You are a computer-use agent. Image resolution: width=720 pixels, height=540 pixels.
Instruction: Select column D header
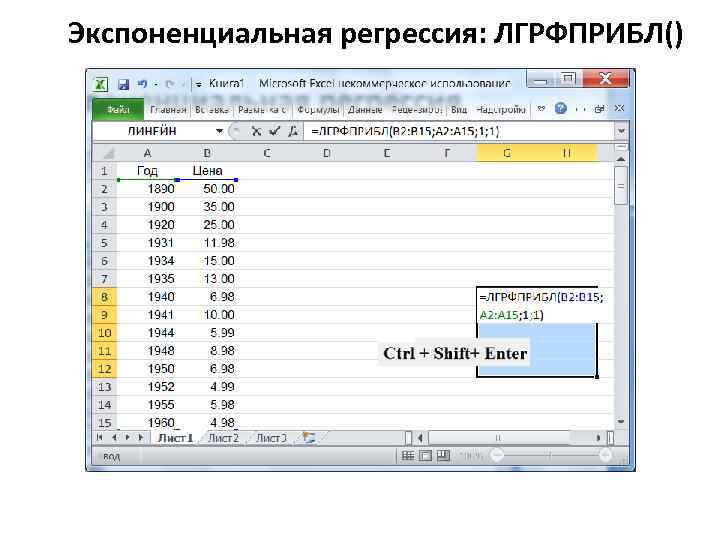(327, 153)
